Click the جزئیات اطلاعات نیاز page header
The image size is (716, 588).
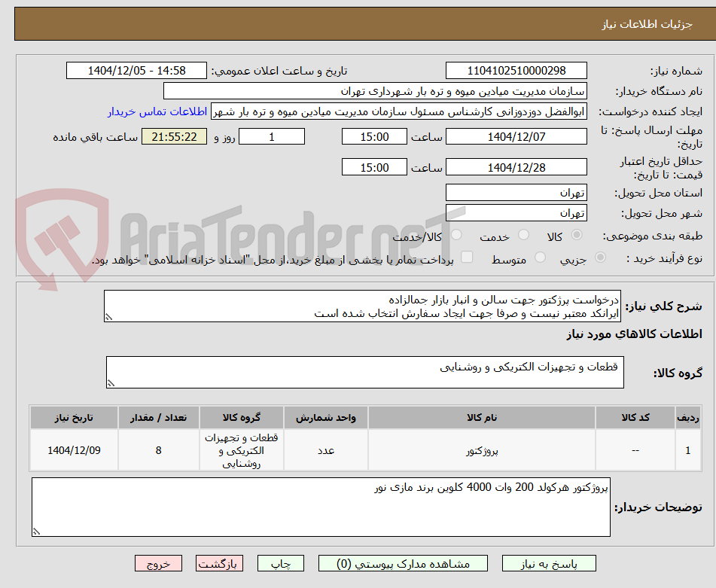[647, 24]
